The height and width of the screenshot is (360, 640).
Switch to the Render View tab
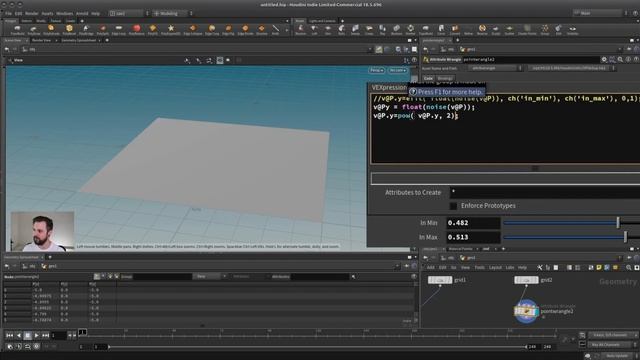click(41, 40)
